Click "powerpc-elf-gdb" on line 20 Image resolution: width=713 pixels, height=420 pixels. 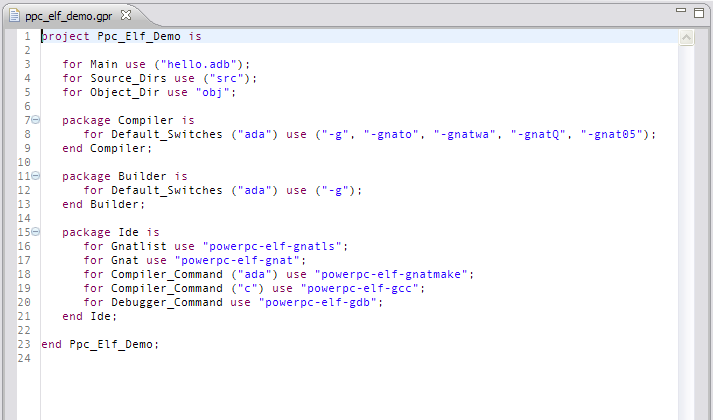pyautogui.click(x=317, y=302)
